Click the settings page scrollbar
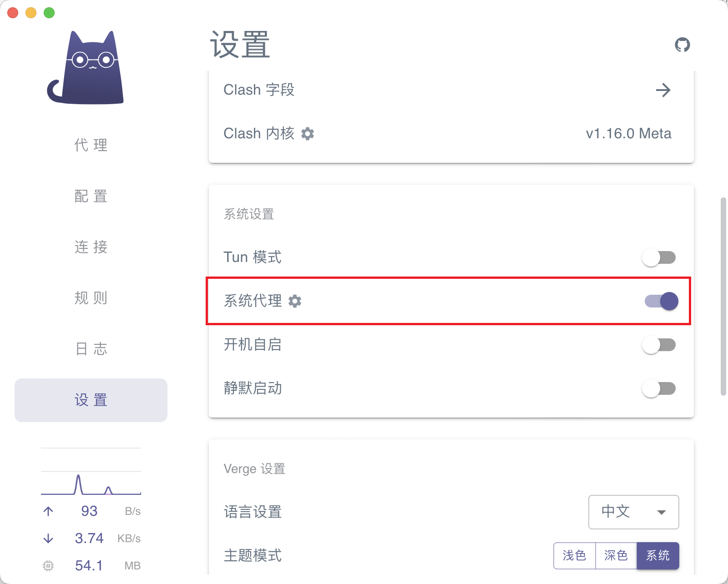This screenshot has width=728, height=584. click(x=723, y=297)
